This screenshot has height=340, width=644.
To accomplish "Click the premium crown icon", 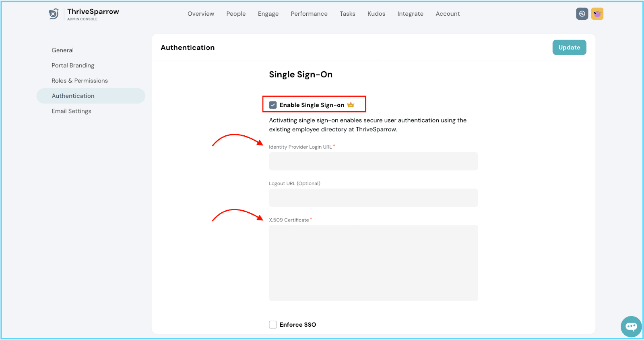I will point(351,105).
